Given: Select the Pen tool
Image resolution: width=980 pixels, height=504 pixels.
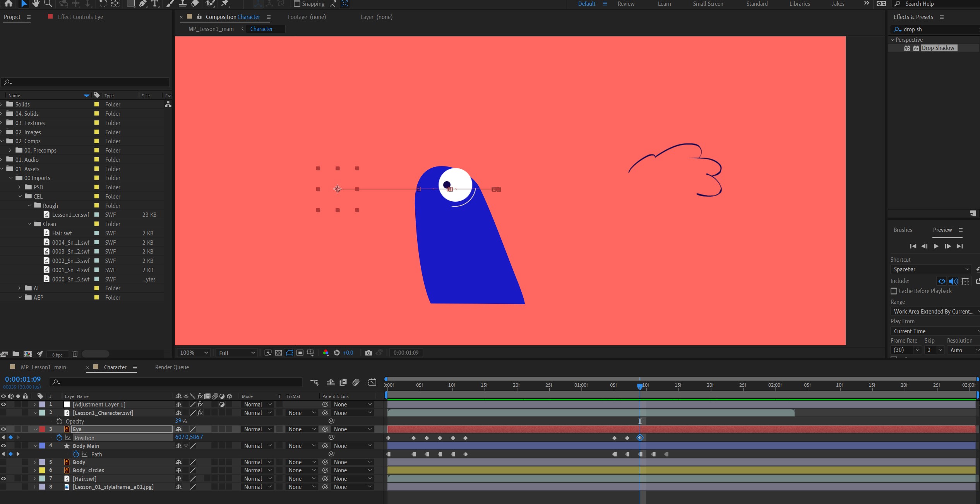Looking at the screenshot, I should coord(143,4).
